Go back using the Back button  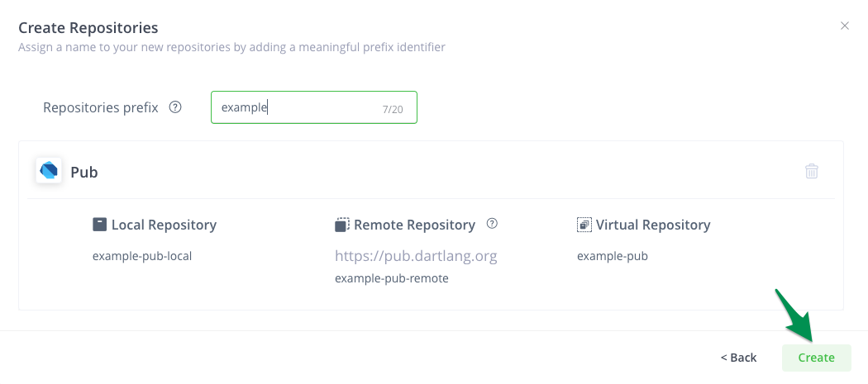pyautogui.click(x=738, y=358)
